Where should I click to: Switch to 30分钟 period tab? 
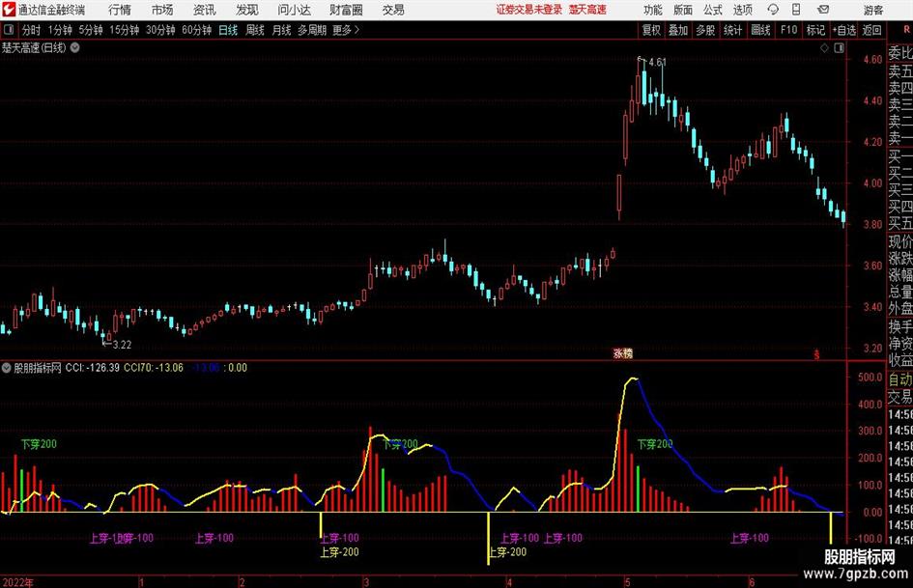(160, 30)
